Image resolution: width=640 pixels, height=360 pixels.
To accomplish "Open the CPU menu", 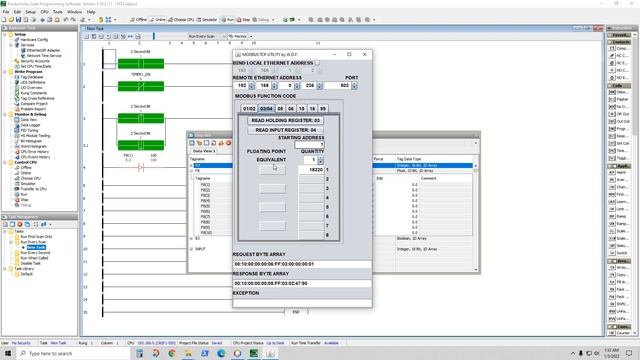I will (x=44, y=12).
